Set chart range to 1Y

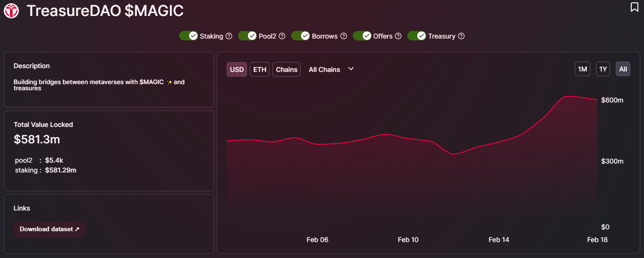pyautogui.click(x=603, y=69)
